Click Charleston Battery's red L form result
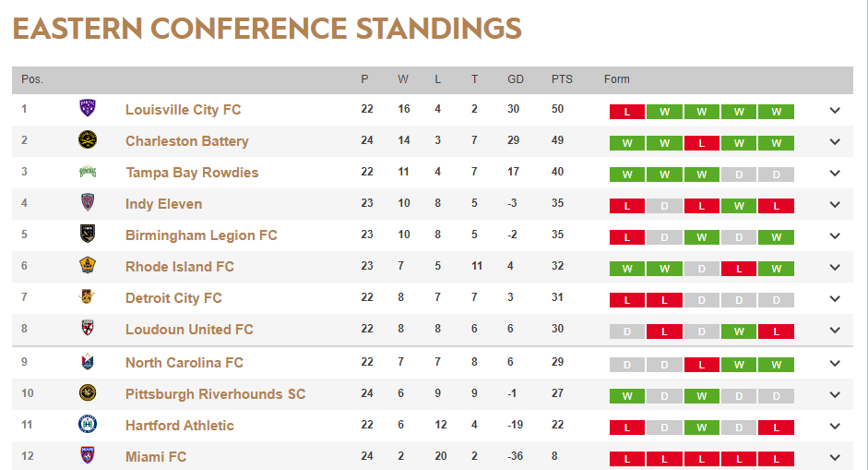This screenshot has height=470, width=868. 702,143
